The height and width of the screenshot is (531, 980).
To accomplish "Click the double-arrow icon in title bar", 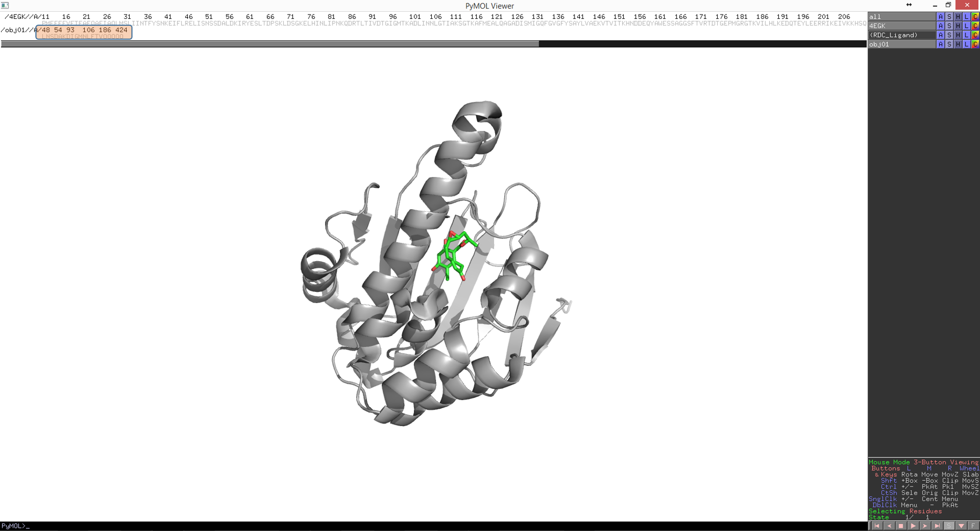I will point(909,5).
